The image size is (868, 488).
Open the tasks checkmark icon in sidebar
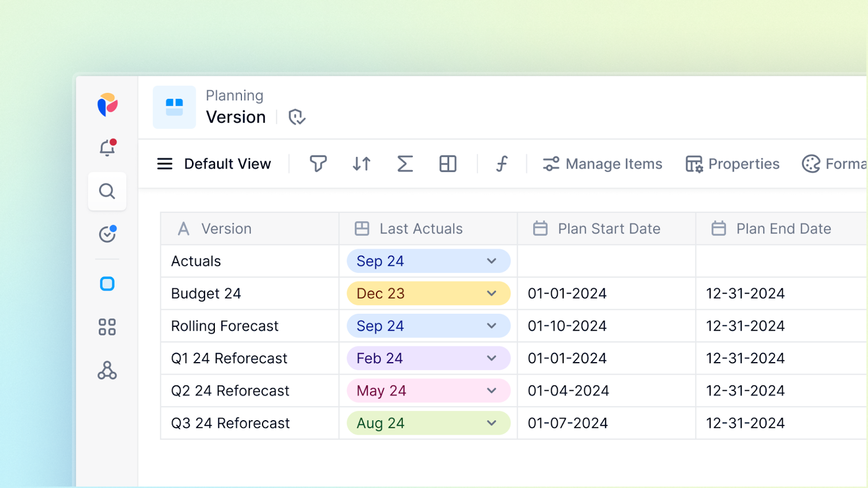coord(107,234)
